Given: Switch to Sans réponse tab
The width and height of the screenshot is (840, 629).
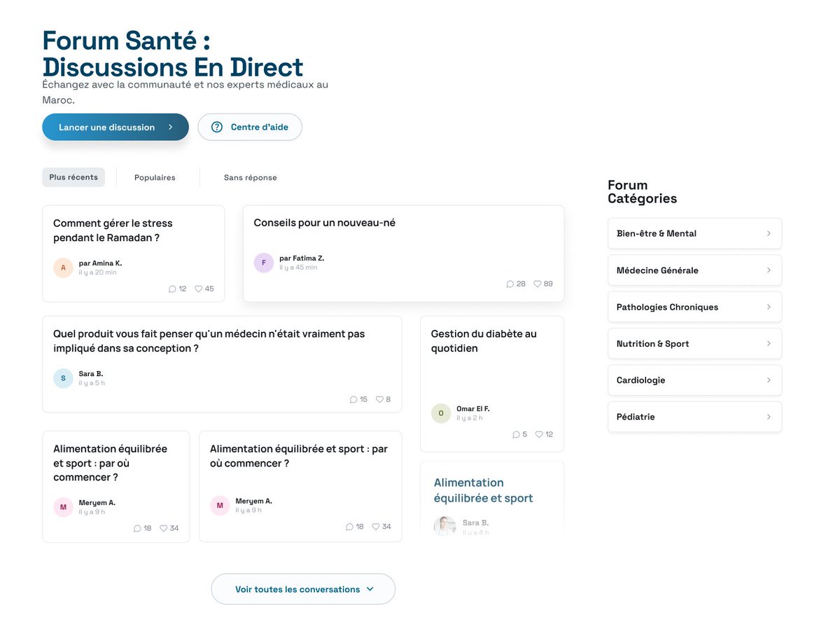Looking at the screenshot, I should pyautogui.click(x=250, y=178).
